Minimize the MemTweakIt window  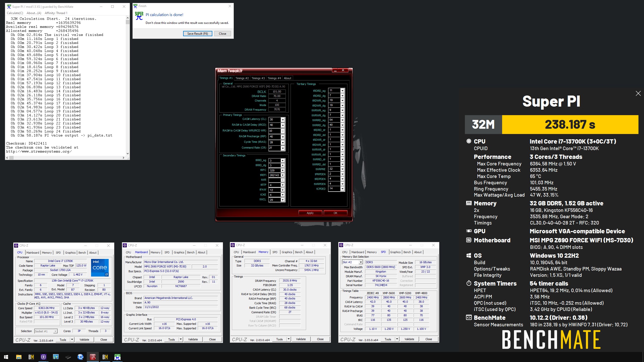[x=335, y=70]
